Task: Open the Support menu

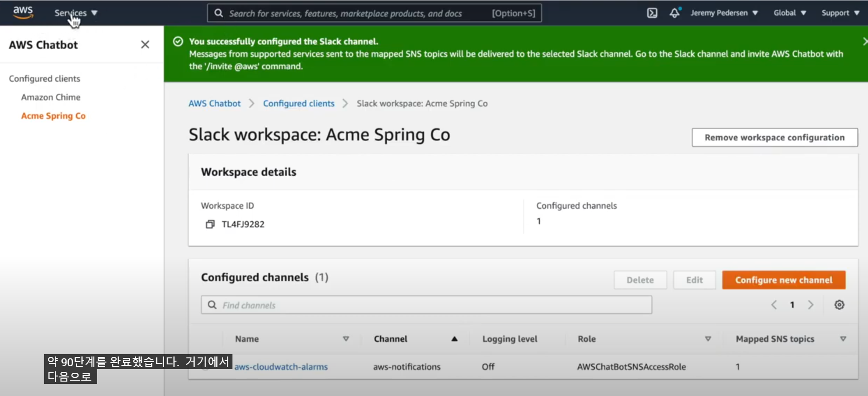Action: click(841, 13)
